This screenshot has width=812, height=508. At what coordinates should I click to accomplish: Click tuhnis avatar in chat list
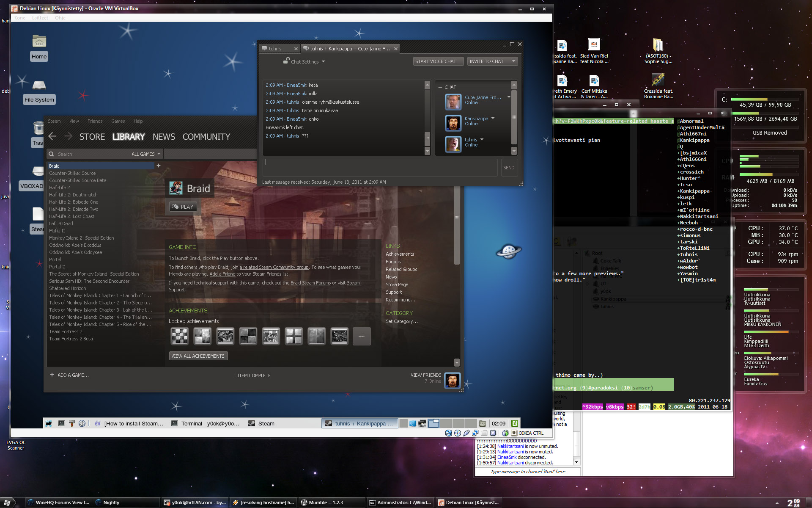point(453,144)
